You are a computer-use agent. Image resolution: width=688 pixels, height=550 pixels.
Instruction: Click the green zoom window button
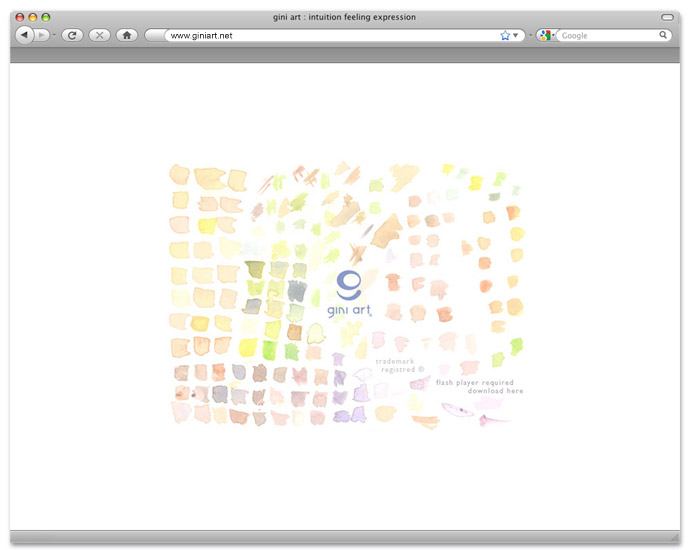(x=45, y=17)
